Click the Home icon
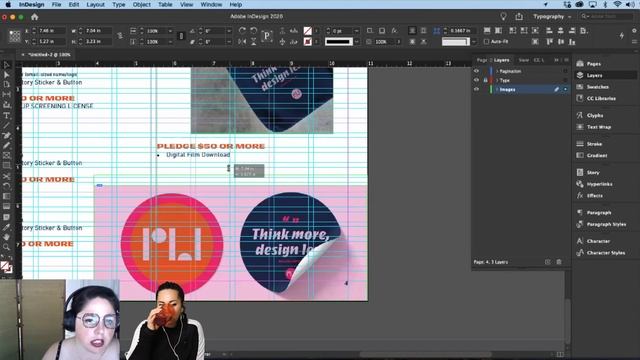The width and height of the screenshot is (640, 360). [34, 17]
